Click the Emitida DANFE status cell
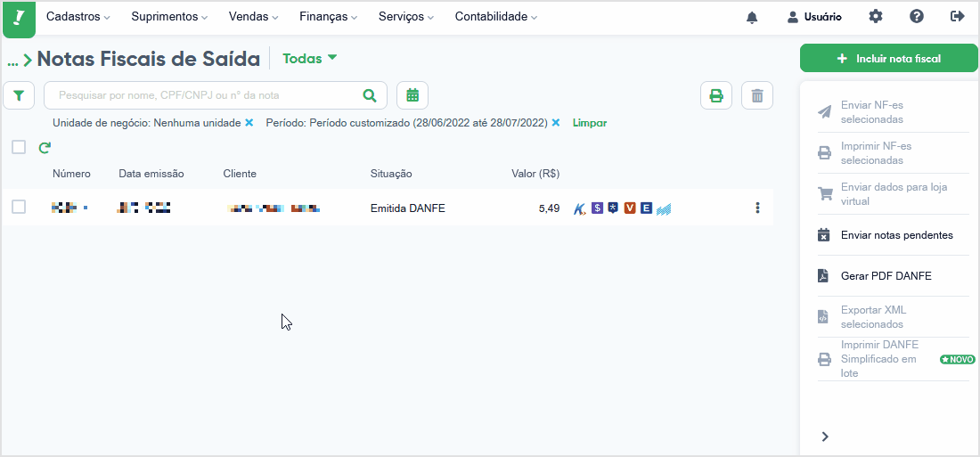Screen dimensions: 980x457 (407, 208)
